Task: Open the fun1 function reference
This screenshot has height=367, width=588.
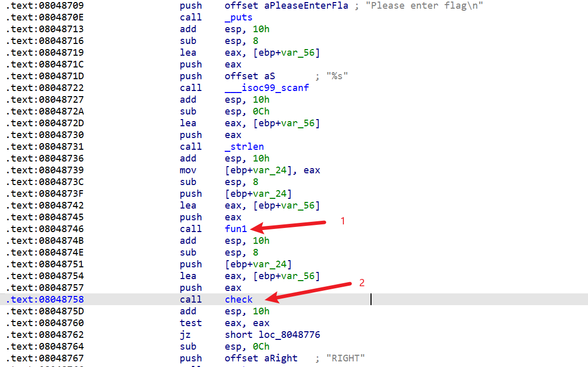Action: click(x=236, y=229)
